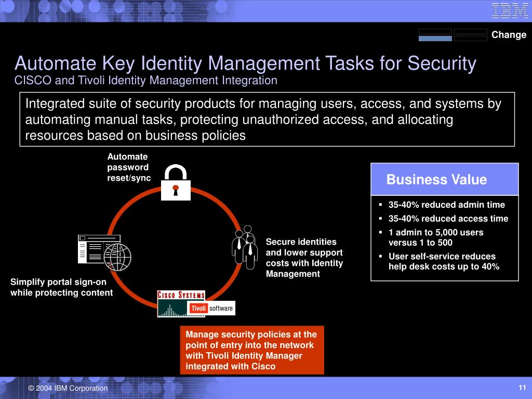Click subtitle 'CISCO and Tivoli Identity Management Integration'

point(146,81)
